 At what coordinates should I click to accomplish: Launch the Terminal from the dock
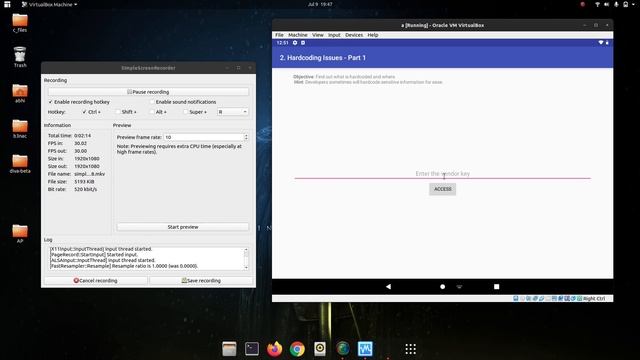(252, 349)
